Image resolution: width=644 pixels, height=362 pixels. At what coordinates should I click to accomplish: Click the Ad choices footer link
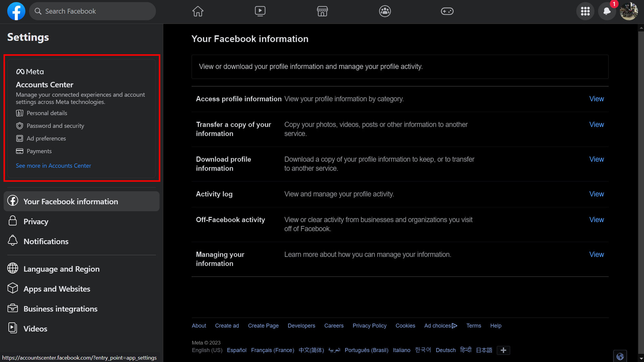(440, 326)
